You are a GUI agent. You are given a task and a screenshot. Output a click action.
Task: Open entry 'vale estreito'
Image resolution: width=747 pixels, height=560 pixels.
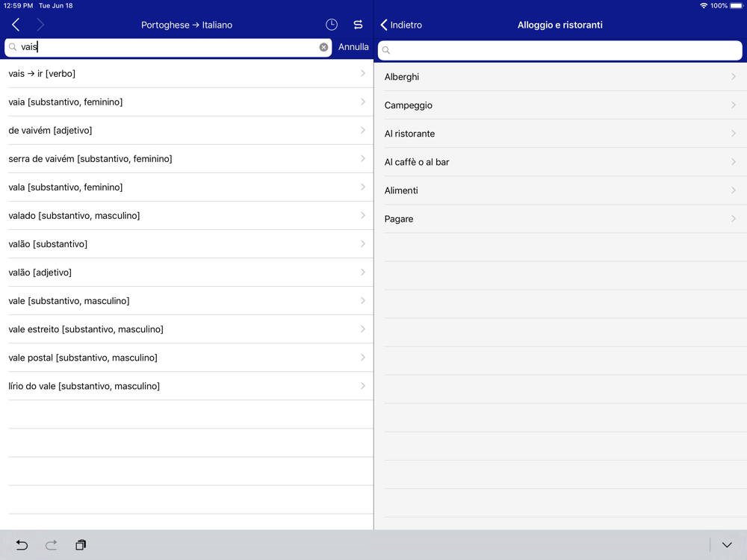point(187,329)
